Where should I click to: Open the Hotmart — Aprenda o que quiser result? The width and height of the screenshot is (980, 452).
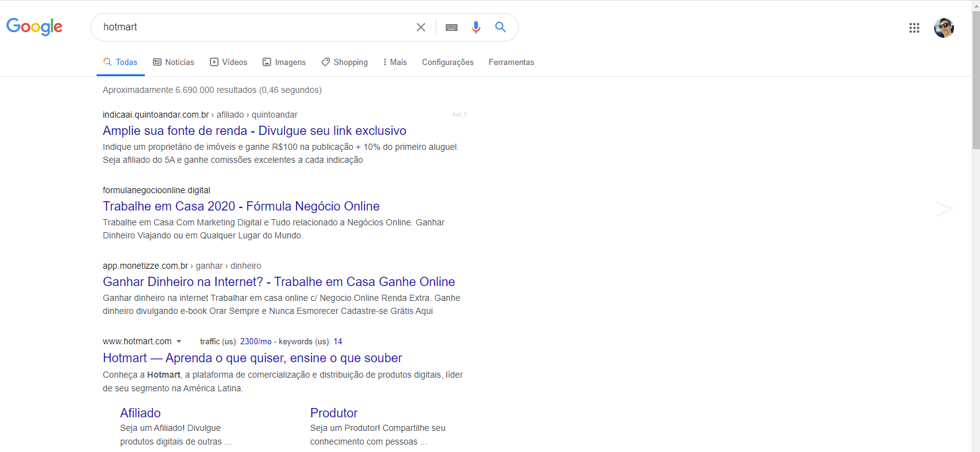coord(253,358)
